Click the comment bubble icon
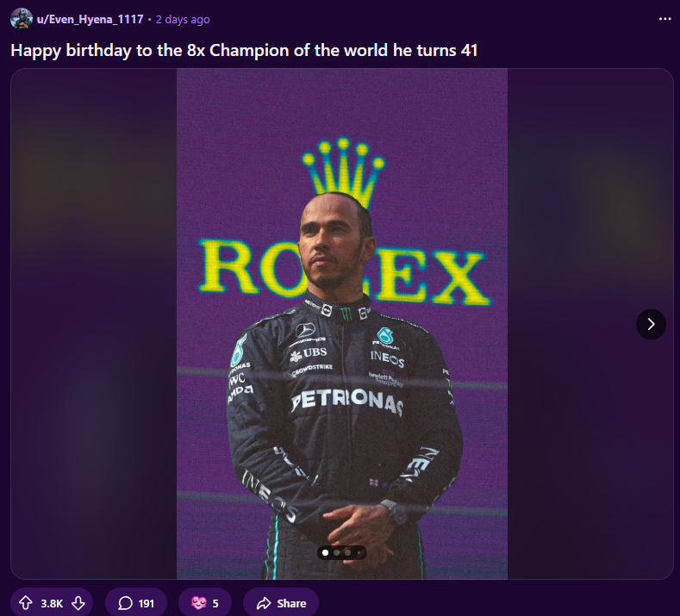The height and width of the screenshot is (616, 680). click(125, 603)
